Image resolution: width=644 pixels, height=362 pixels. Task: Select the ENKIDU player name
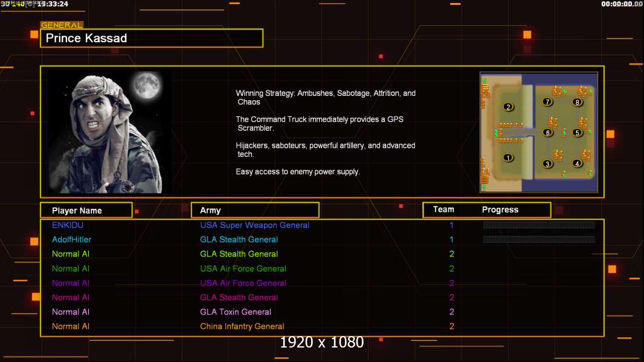click(x=67, y=225)
